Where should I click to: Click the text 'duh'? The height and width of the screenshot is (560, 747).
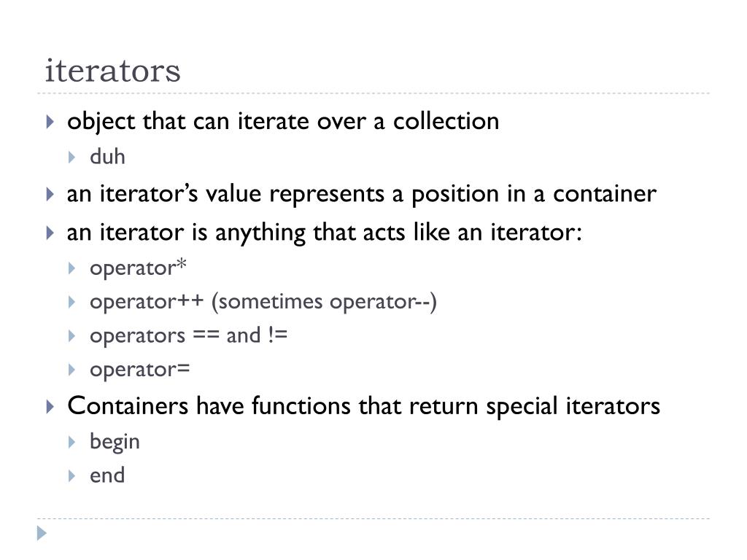coord(108,157)
